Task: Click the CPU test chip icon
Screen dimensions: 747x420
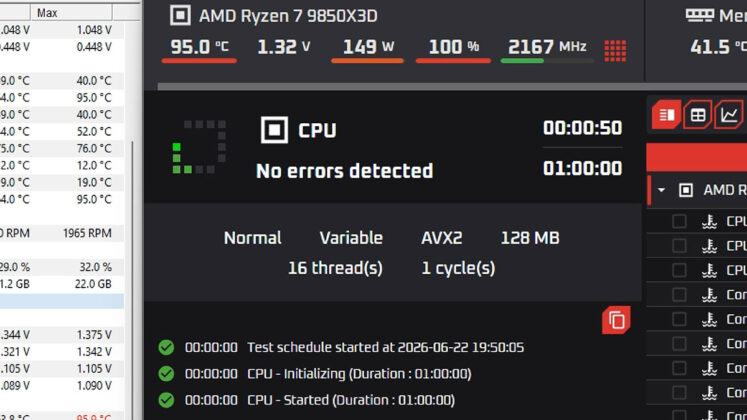Action: click(x=274, y=130)
